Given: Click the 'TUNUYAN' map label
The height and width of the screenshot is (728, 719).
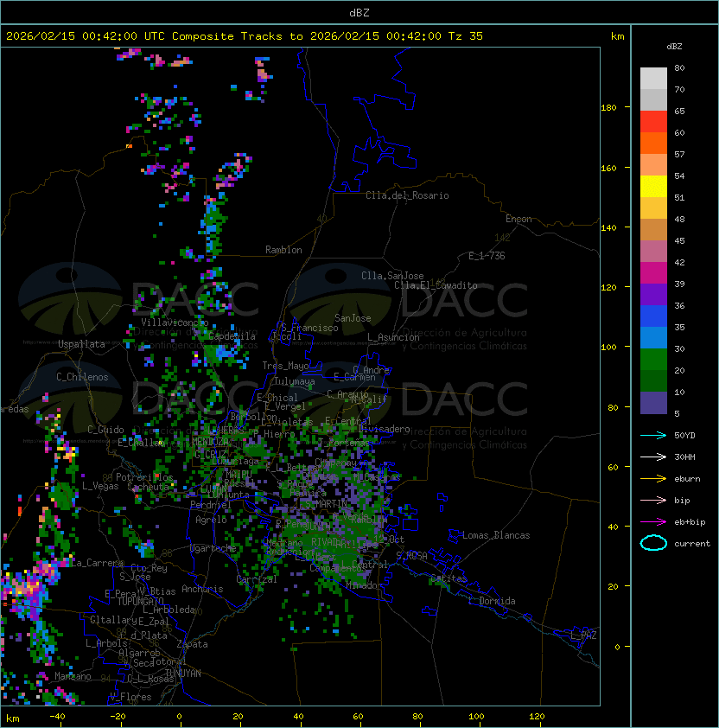Looking at the screenshot, I should tap(183, 673).
